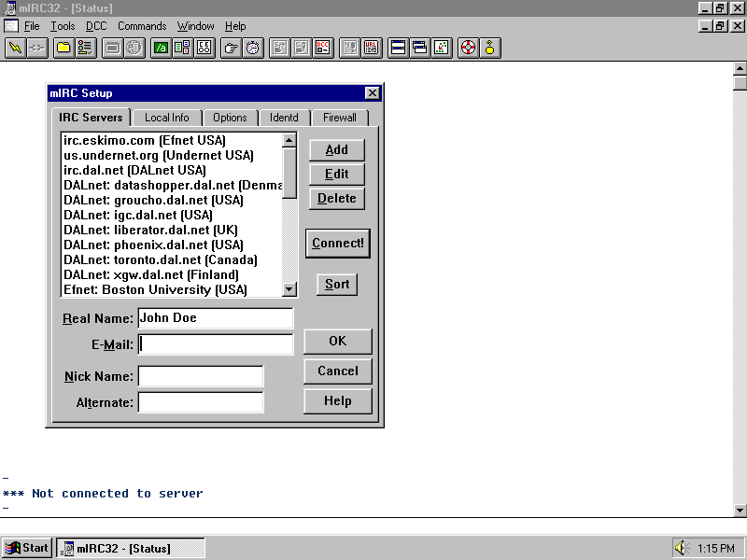Select irc.eskimo.com (Efnet USA) server
Screen dimensions: 747x560
tap(172, 141)
